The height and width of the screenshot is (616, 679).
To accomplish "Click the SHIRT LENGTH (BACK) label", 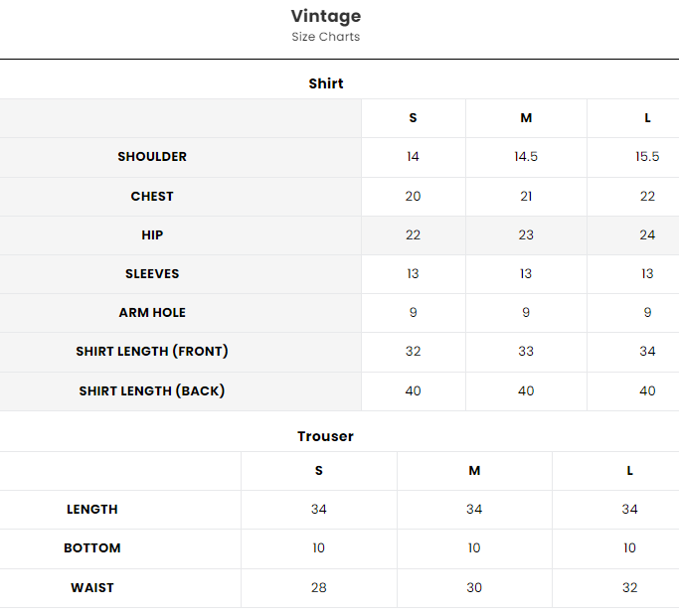I will click(152, 391).
